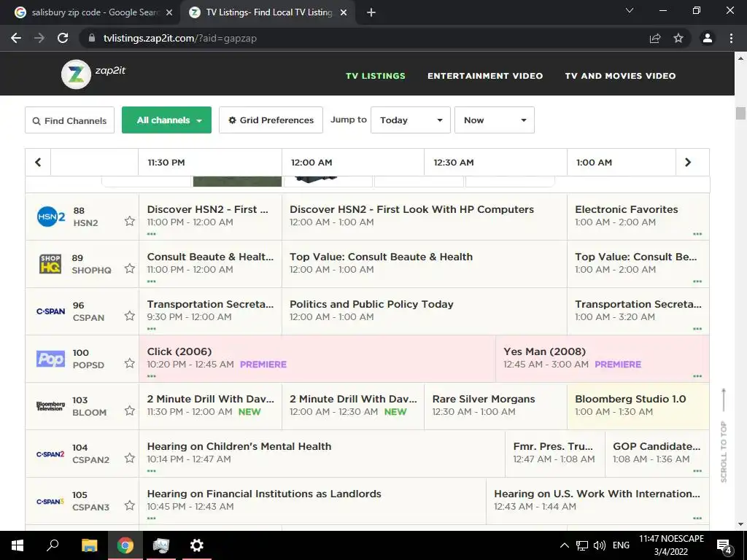Favorite the POPSD channel star

pos(130,363)
